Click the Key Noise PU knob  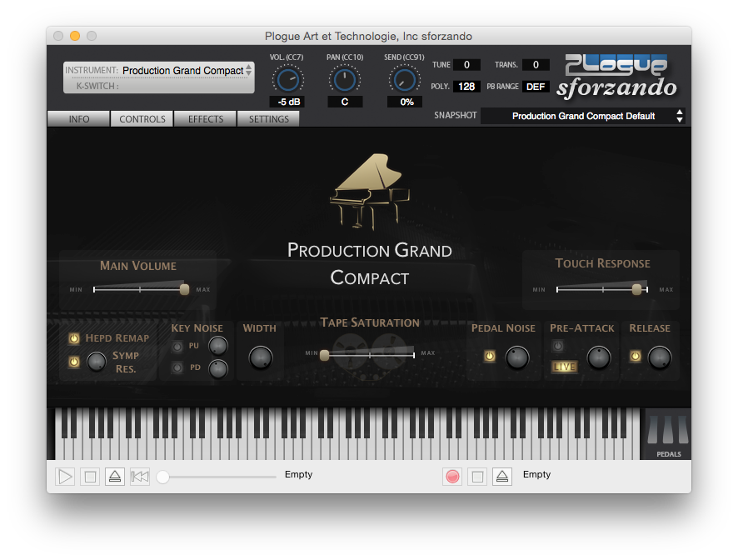tap(218, 346)
